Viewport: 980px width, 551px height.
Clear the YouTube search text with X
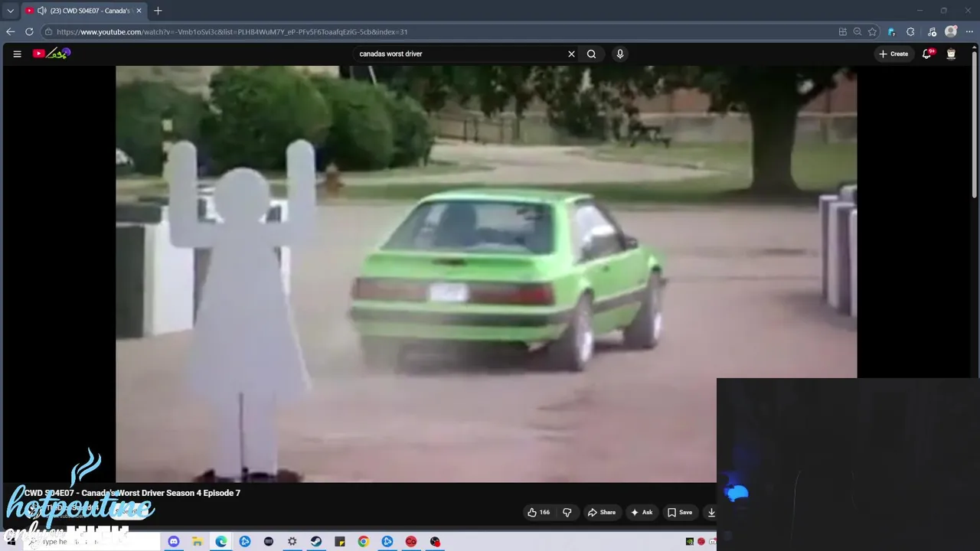pos(571,54)
